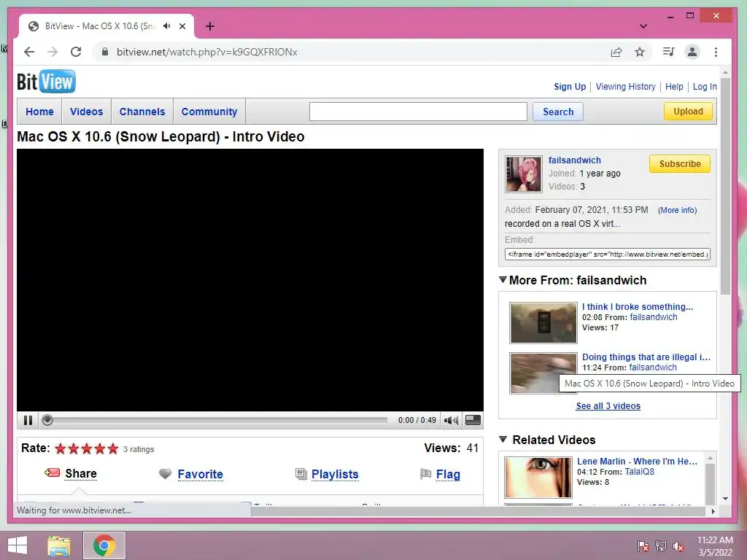Open I think I broke something thumbnail
Screen dimensions: 747x560
point(543,322)
